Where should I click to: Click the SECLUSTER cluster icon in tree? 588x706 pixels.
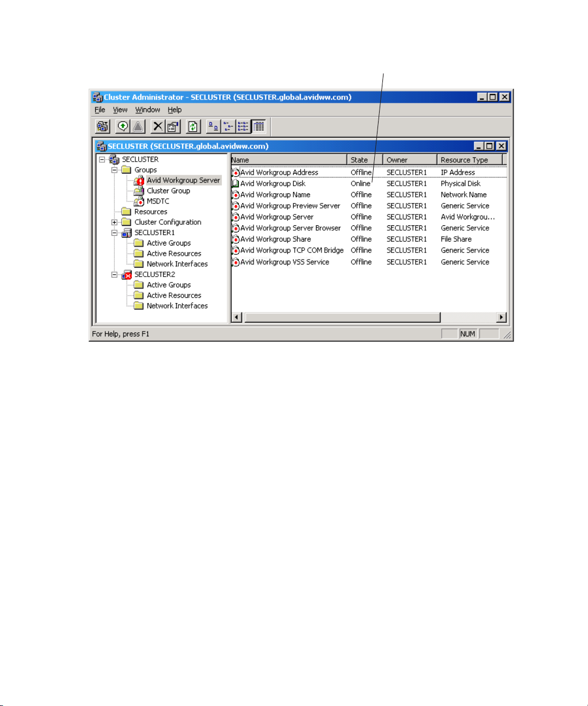click(x=114, y=159)
